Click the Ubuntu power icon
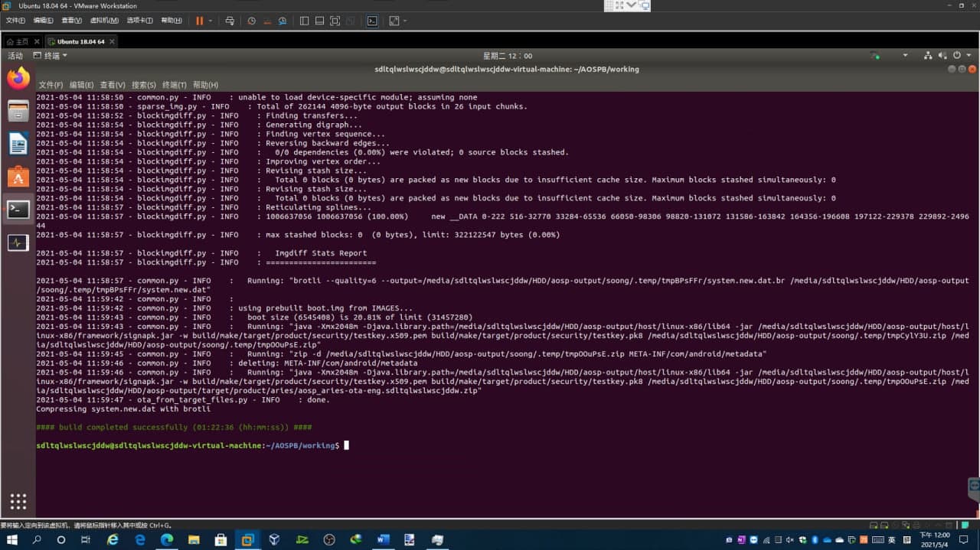 pos(957,56)
